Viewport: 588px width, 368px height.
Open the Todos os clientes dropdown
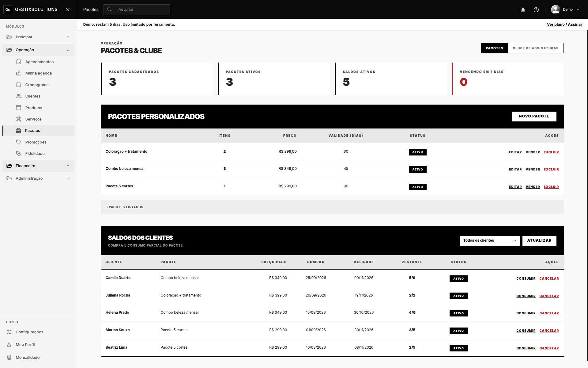coord(489,240)
